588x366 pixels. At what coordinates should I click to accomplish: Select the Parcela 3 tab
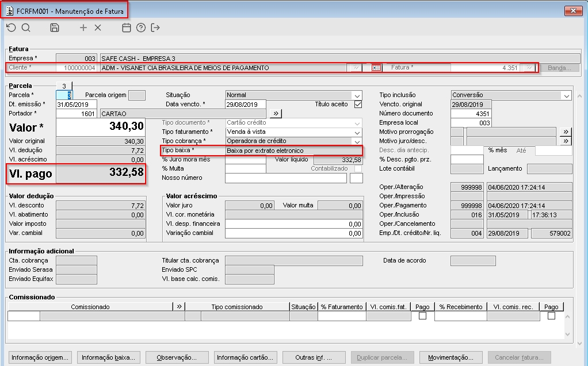(x=64, y=86)
